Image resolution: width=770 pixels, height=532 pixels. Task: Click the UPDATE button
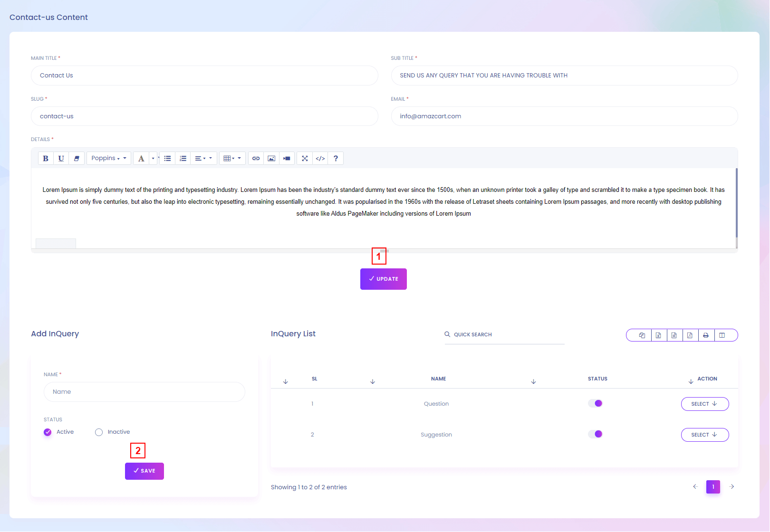click(x=383, y=279)
